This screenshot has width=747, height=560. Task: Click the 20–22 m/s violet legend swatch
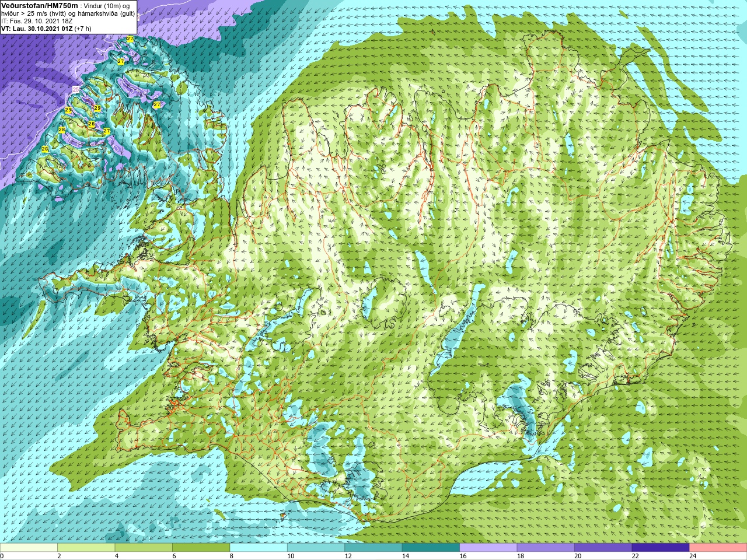pos(603,548)
